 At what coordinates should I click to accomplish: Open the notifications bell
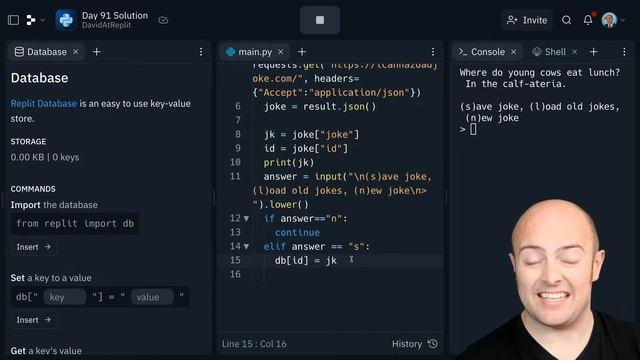(x=588, y=20)
